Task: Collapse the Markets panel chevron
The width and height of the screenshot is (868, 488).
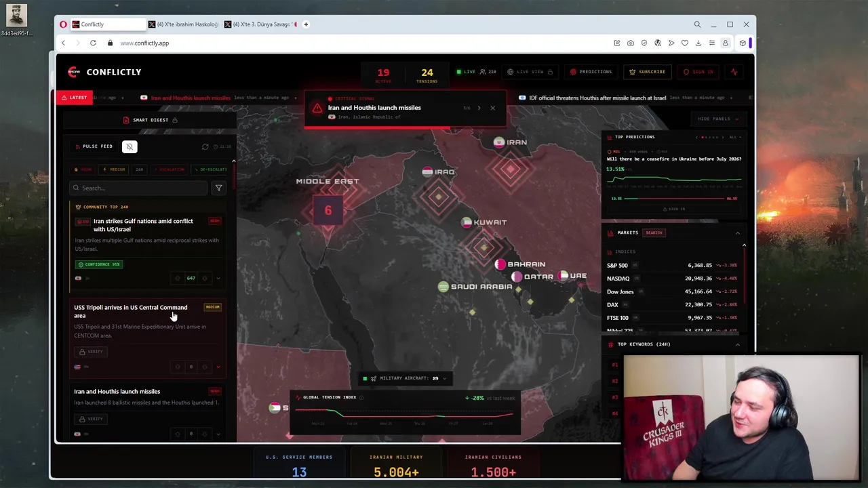Action: point(737,232)
